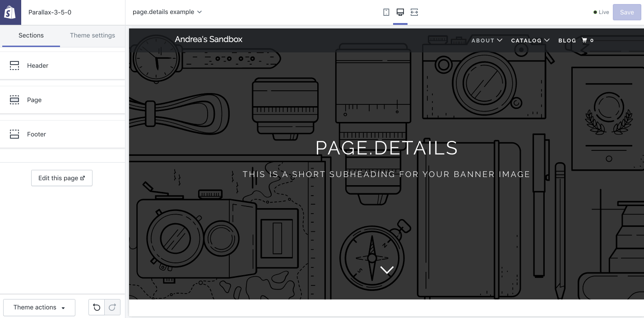The image size is (644, 318).
Task: Switch to fullscreen width preview icon
Action: coord(414,12)
